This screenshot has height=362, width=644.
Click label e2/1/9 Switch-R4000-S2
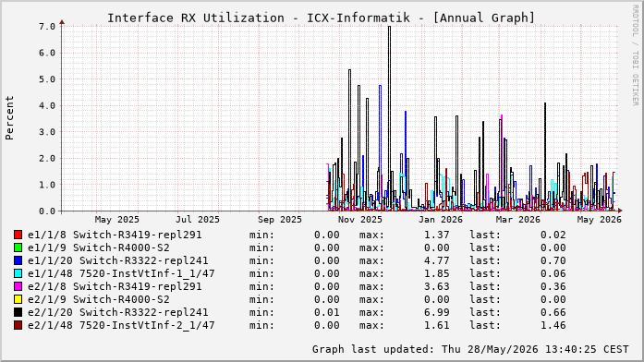(99, 299)
